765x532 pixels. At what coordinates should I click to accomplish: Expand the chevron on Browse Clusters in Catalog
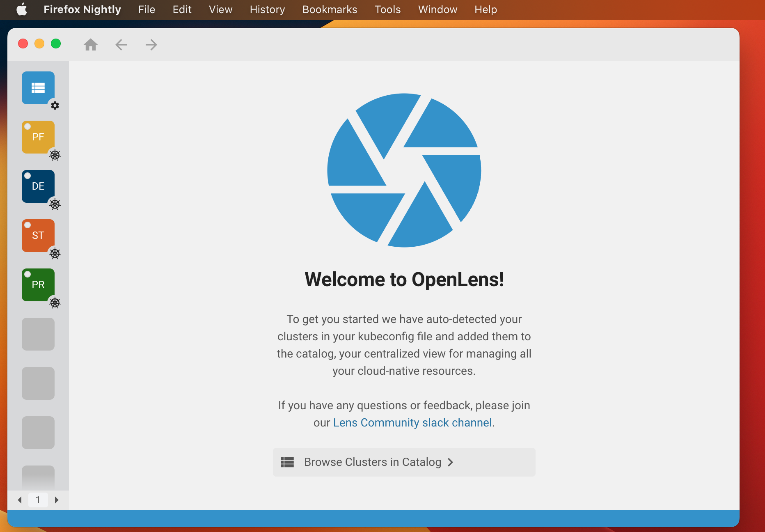click(x=450, y=462)
